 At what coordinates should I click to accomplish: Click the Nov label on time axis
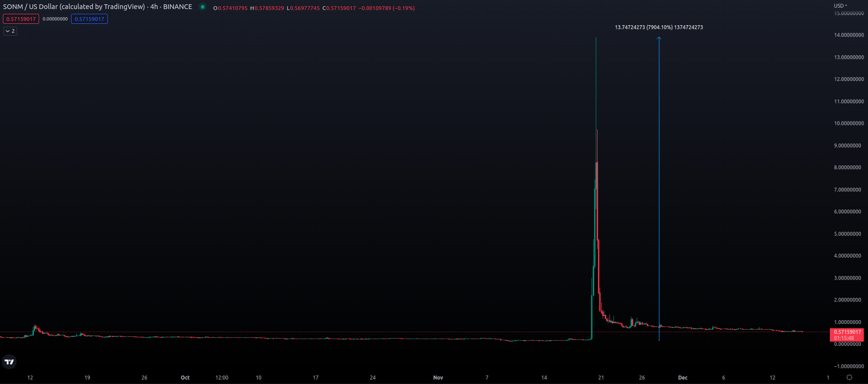point(438,378)
